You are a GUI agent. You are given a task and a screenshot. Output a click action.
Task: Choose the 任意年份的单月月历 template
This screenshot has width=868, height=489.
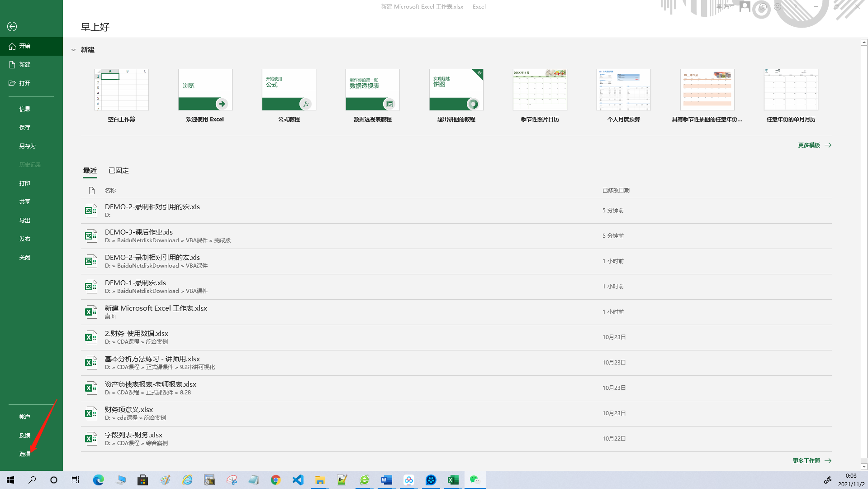(x=791, y=90)
